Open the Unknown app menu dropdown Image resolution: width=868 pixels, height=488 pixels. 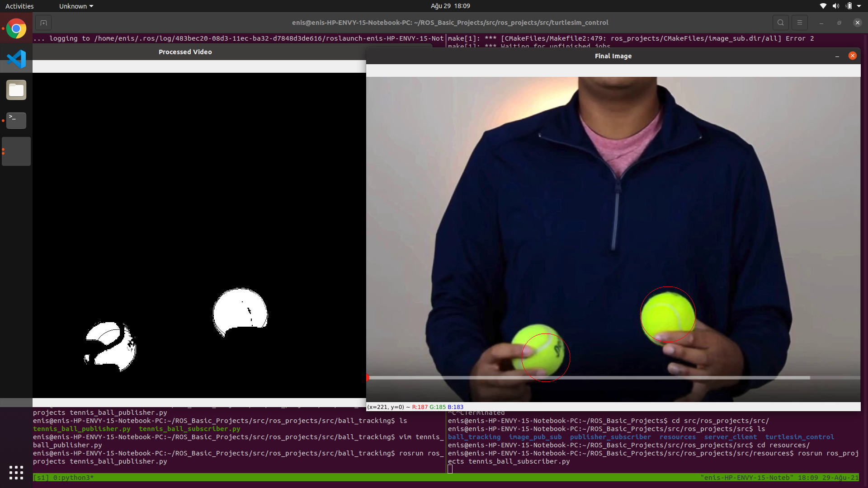tap(76, 6)
